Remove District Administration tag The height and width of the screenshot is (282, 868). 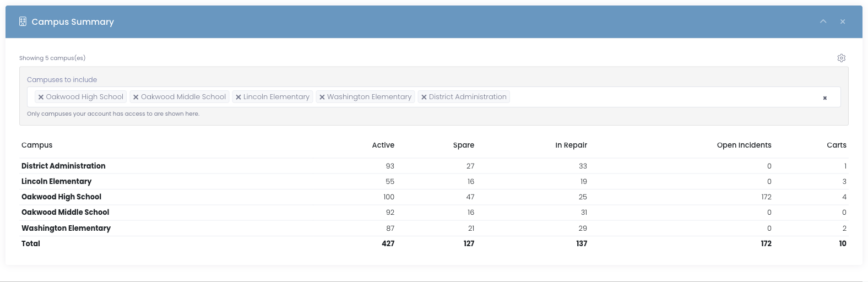pyautogui.click(x=424, y=97)
